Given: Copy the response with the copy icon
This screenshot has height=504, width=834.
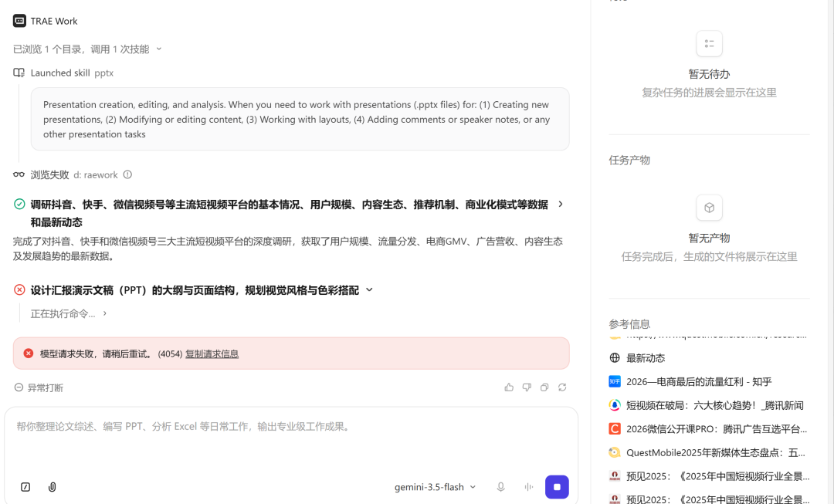Looking at the screenshot, I should click(544, 387).
